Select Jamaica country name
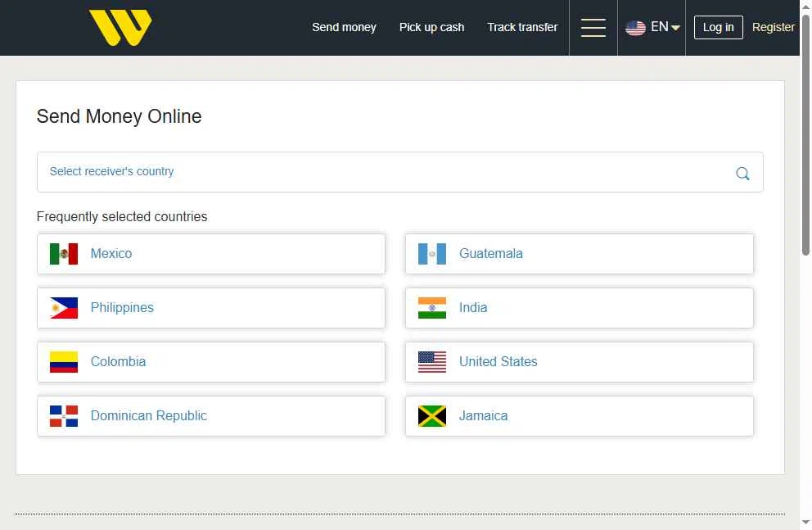Viewport: 812px width, 530px height. click(x=483, y=415)
